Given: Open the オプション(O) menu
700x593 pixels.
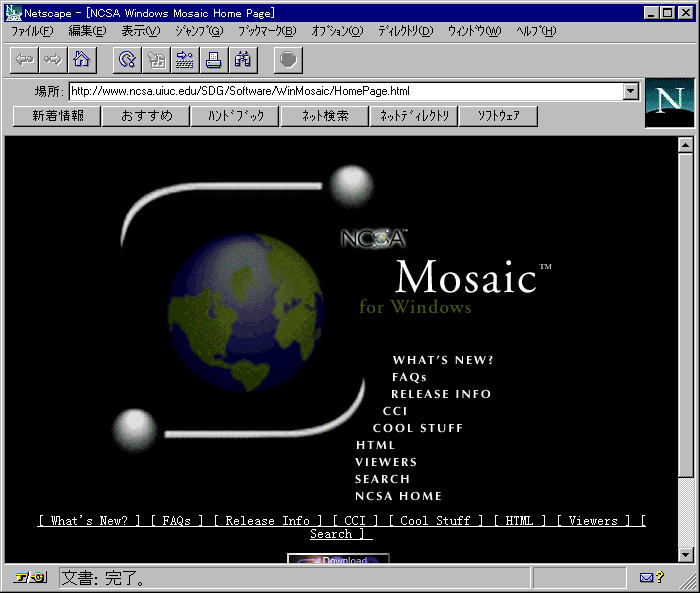Looking at the screenshot, I should coord(338,31).
